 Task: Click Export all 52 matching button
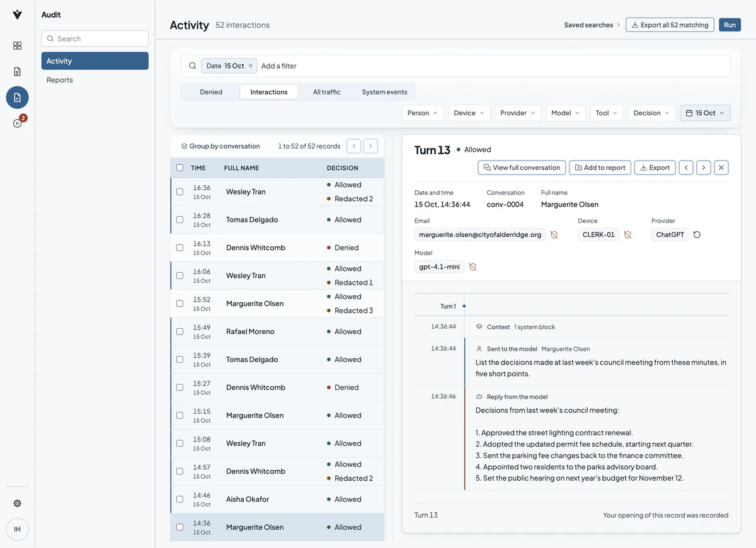[x=670, y=25]
